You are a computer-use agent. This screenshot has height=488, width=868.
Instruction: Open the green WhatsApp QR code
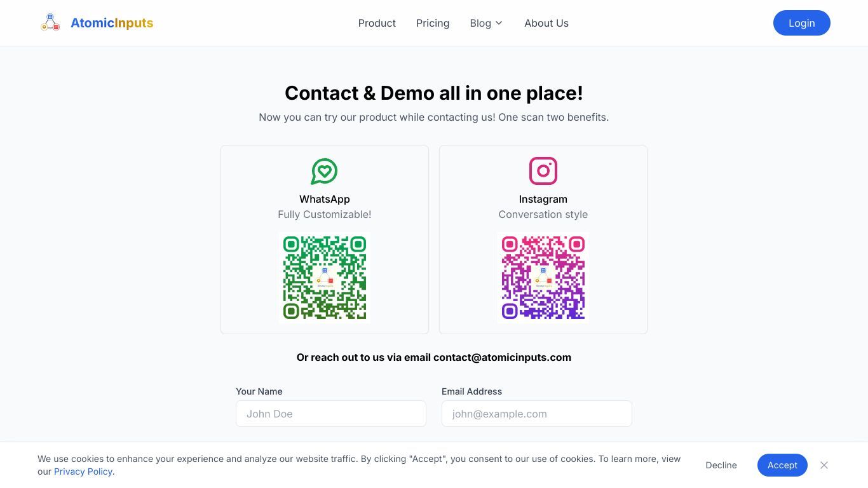(325, 278)
